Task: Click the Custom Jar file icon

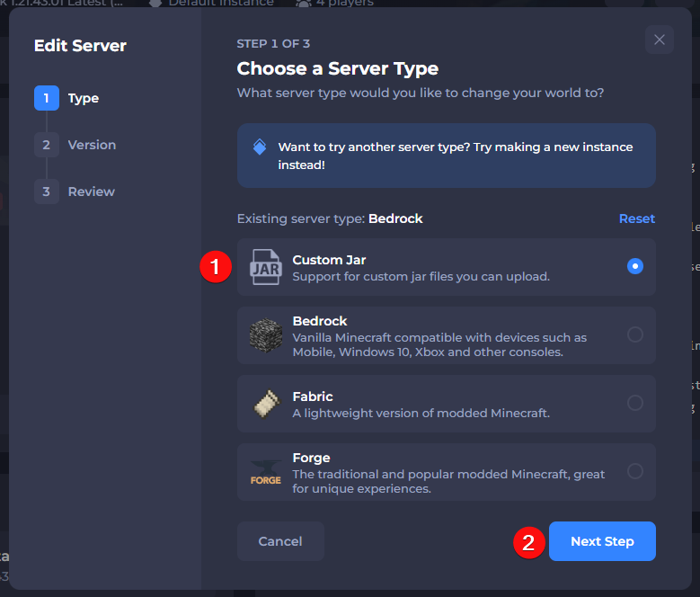Action: click(x=266, y=267)
